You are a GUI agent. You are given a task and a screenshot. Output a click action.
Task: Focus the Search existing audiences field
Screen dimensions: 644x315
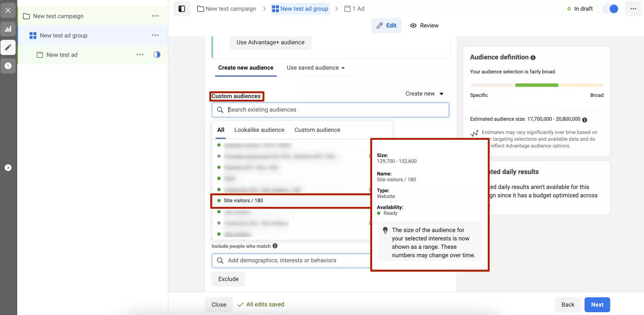pos(330,110)
